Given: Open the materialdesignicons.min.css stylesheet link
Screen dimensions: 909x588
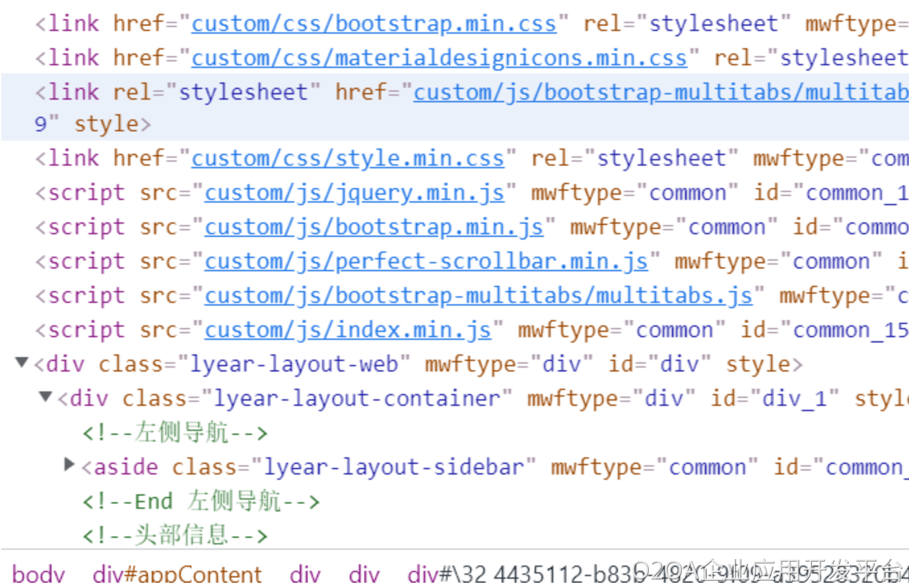Looking at the screenshot, I should click(439, 58).
